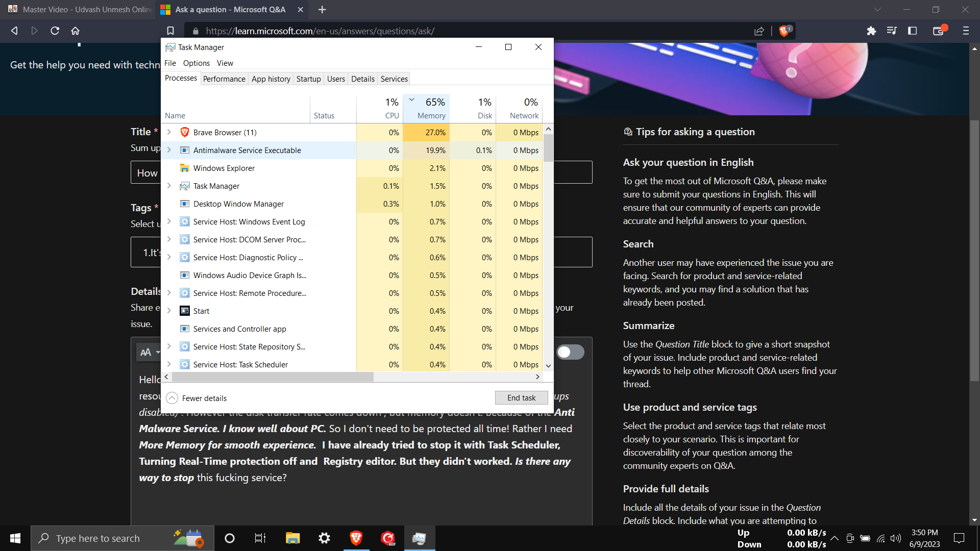Open the volume speaker tray icon
This screenshot has width=980, height=551.
896,538
